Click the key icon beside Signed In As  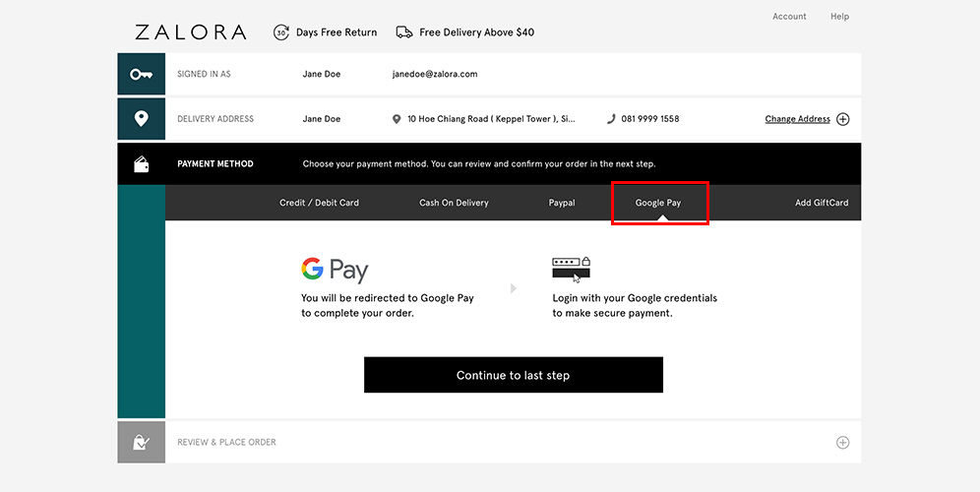pyautogui.click(x=142, y=75)
